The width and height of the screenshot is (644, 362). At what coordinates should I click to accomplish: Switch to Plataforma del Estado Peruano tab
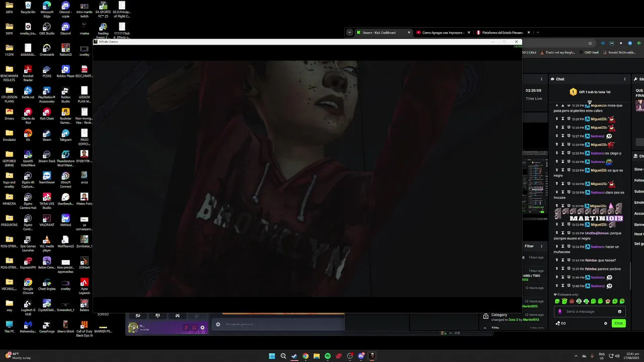[503, 32]
